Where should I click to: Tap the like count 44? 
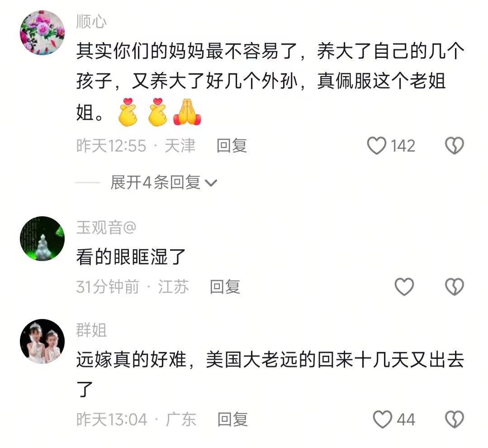(406, 419)
